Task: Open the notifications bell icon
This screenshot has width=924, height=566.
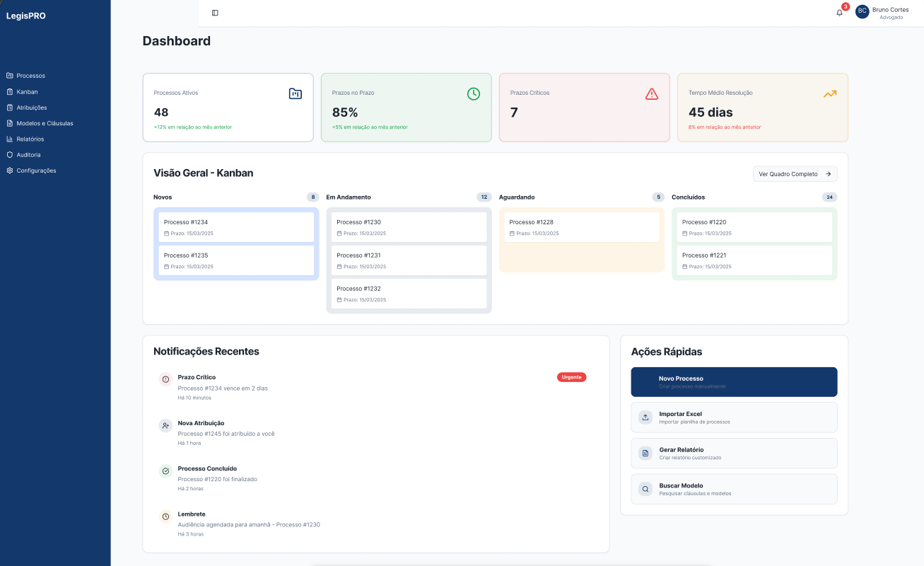Action: coord(839,13)
